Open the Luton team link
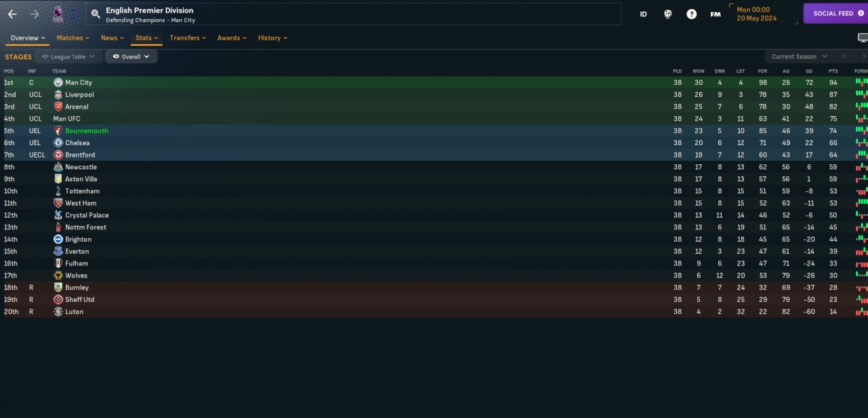 (x=74, y=312)
